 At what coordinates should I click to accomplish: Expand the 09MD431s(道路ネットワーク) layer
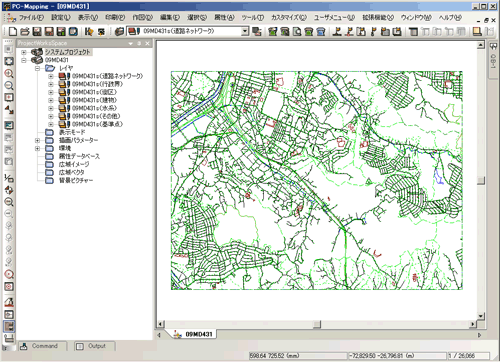[51, 76]
